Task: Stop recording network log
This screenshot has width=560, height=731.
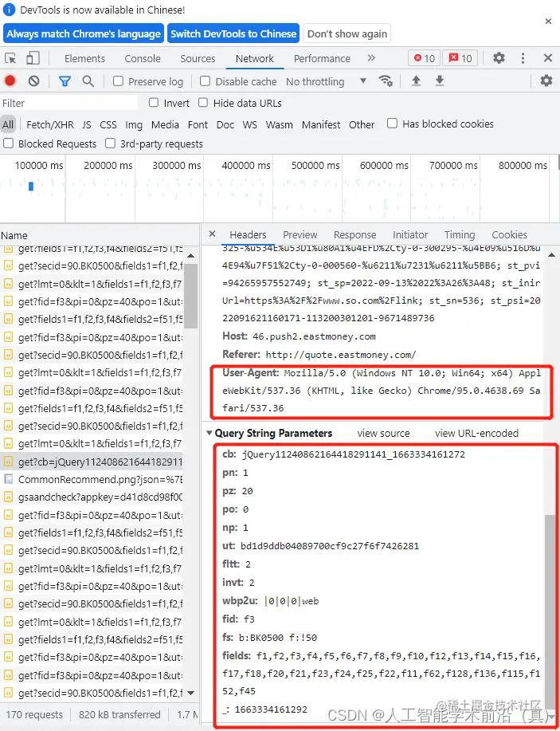Action: click(x=10, y=81)
